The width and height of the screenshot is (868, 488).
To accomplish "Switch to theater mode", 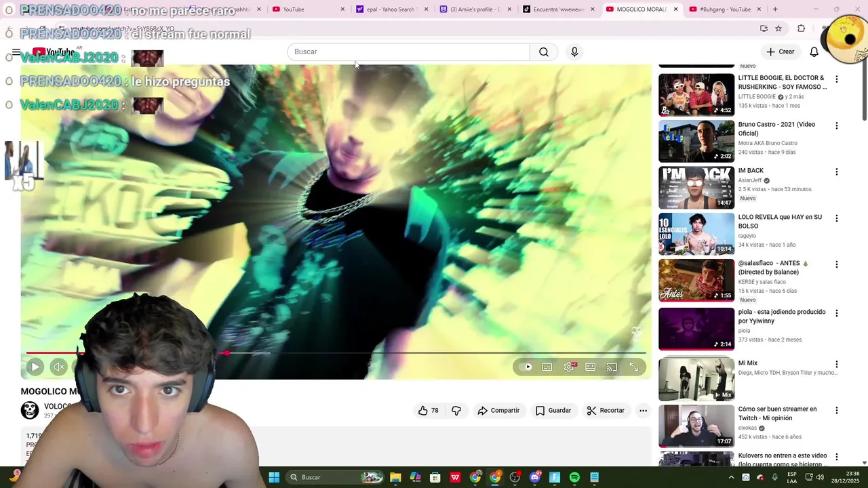I will (591, 367).
